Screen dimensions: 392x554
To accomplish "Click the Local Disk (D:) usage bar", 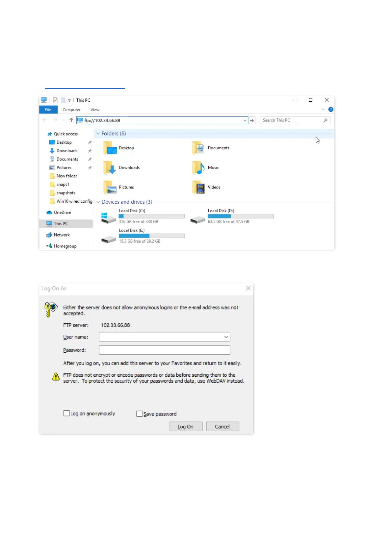I will 241,216.
